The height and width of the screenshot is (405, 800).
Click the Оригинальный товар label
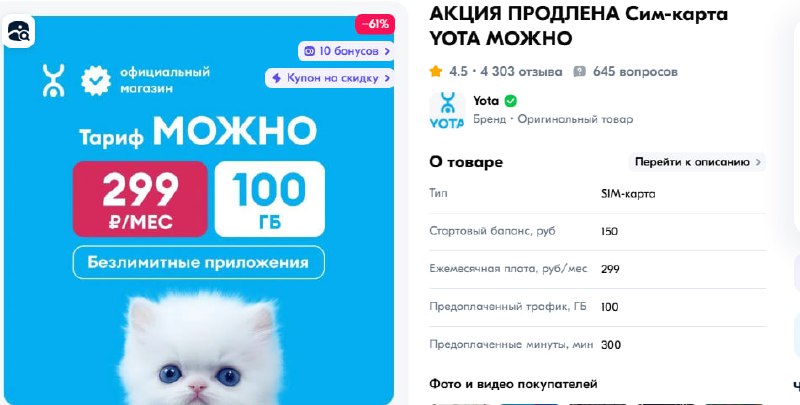click(575, 119)
